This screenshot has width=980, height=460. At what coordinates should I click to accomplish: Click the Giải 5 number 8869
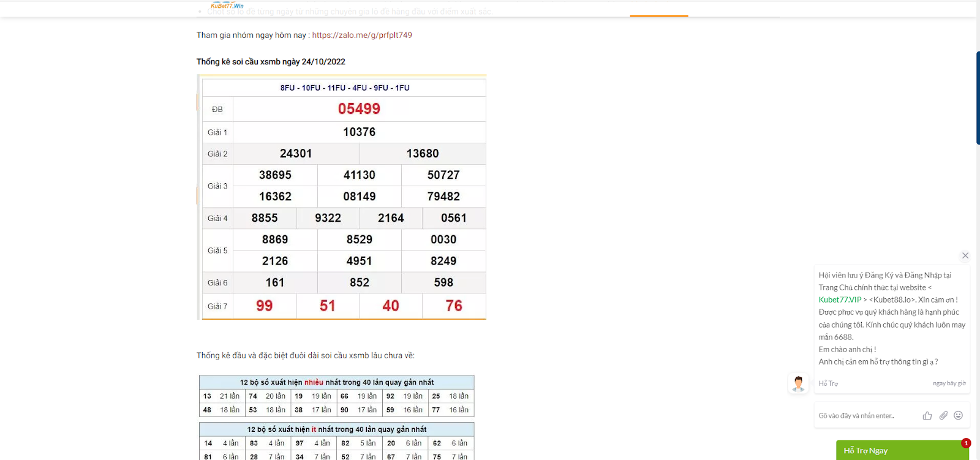point(275,239)
